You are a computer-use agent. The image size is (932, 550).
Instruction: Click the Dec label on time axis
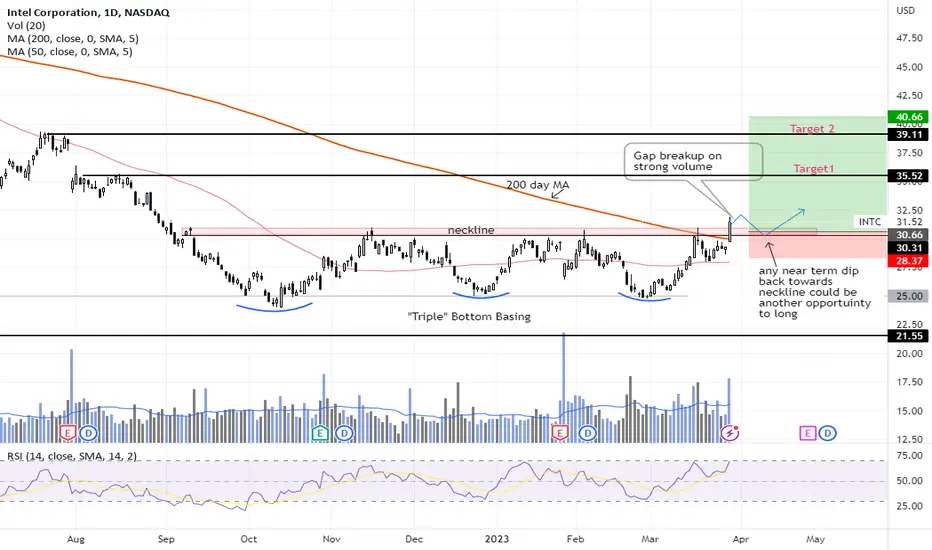click(x=414, y=539)
